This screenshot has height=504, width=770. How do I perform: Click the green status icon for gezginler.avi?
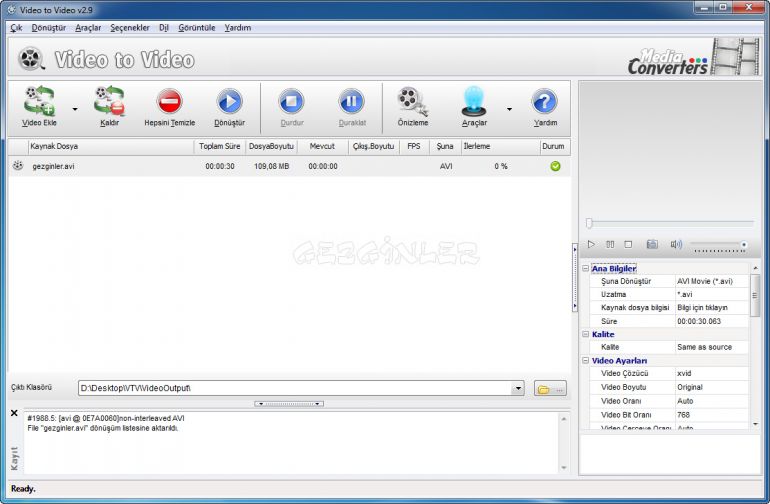pos(555,166)
